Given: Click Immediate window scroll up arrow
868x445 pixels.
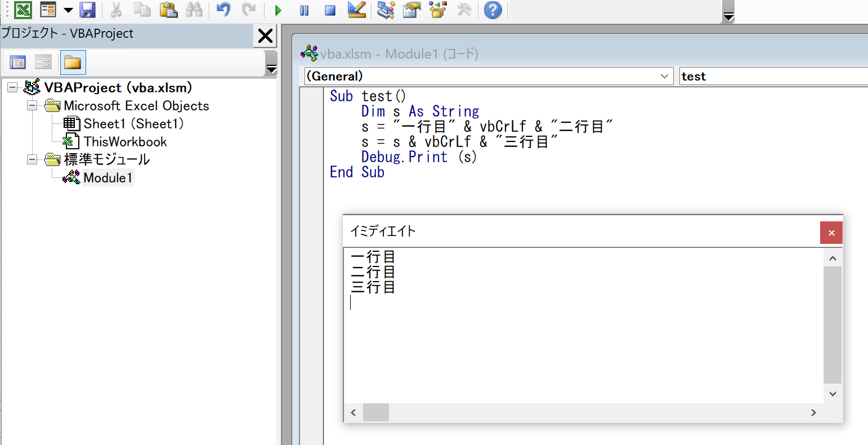Looking at the screenshot, I should coord(833,259).
